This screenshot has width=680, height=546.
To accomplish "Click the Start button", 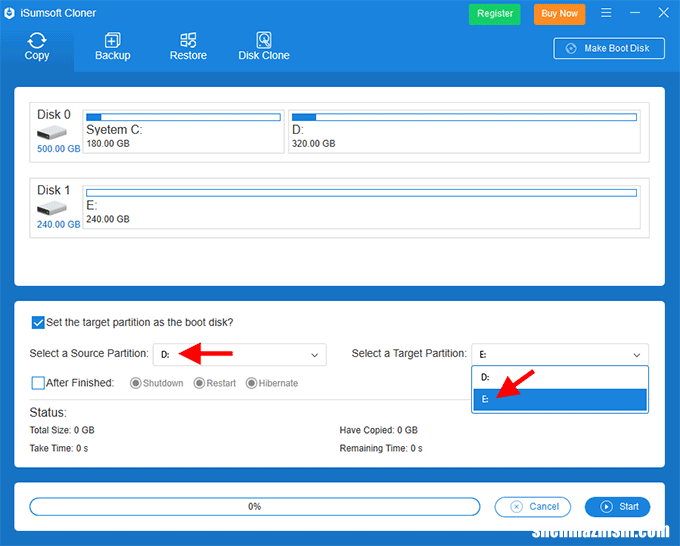I will [617, 507].
